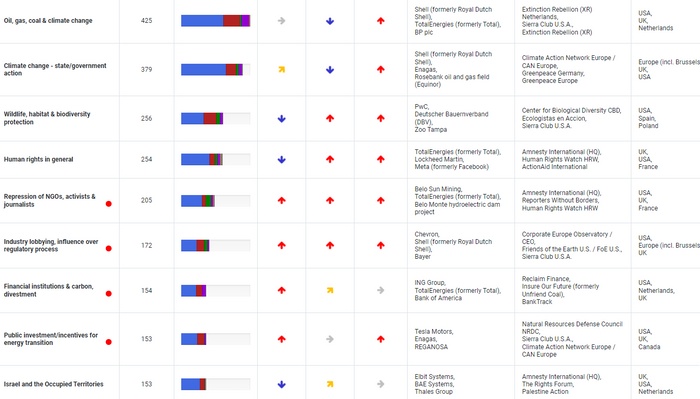The image size is (700, 399).
Task: Select count value 256
Action: tap(146, 118)
